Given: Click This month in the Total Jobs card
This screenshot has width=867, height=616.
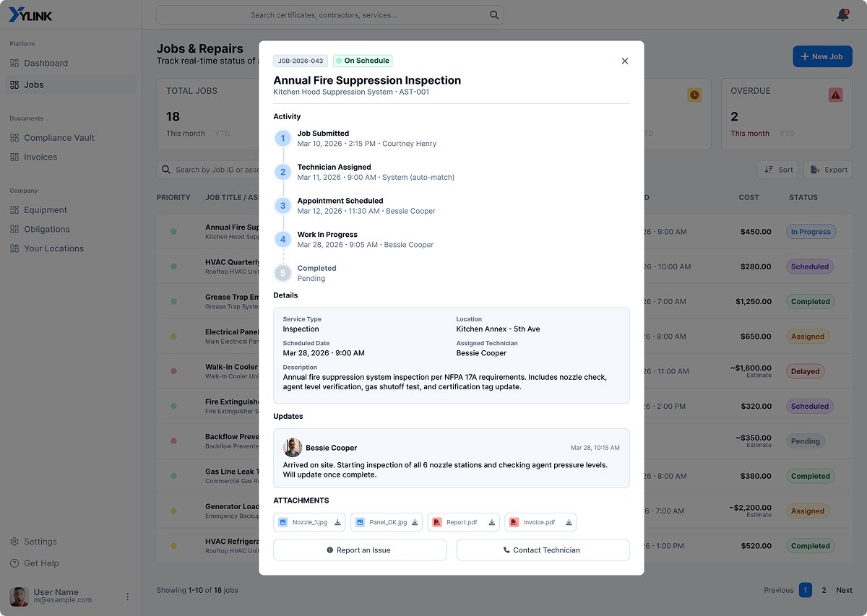Looking at the screenshot, I should point(186,134).
